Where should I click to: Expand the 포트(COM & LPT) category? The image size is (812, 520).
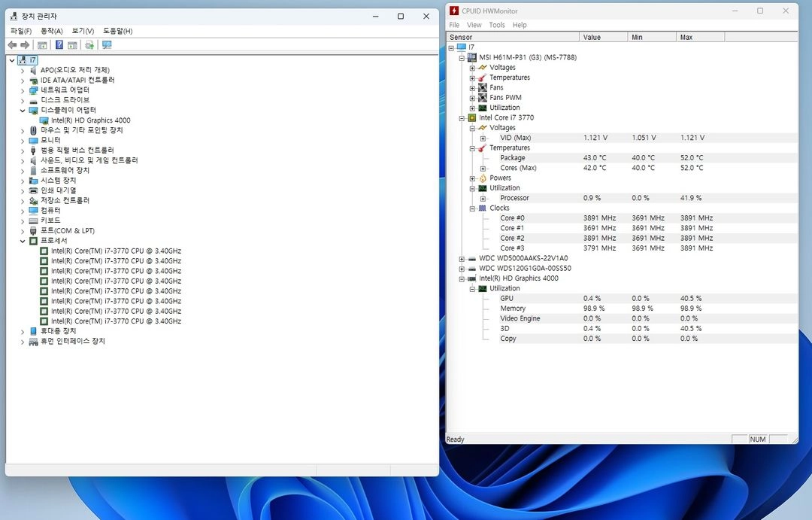(23, 231)
